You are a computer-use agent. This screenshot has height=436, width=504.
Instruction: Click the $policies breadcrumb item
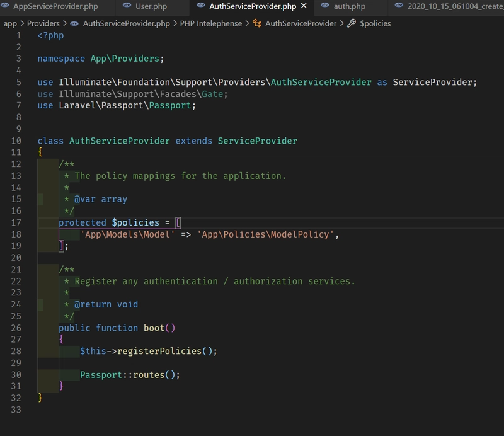tap(375, 23)
